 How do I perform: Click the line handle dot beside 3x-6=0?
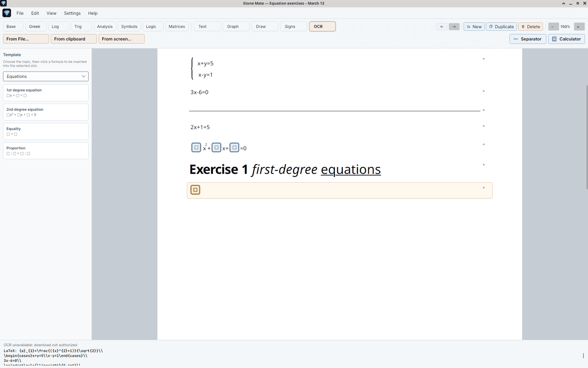(x=484, y=91)
